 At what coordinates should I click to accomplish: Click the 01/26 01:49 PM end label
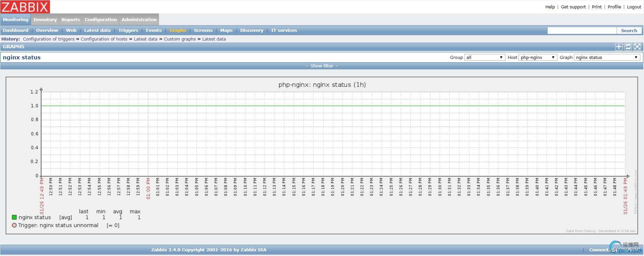click(x=625, y=196)
